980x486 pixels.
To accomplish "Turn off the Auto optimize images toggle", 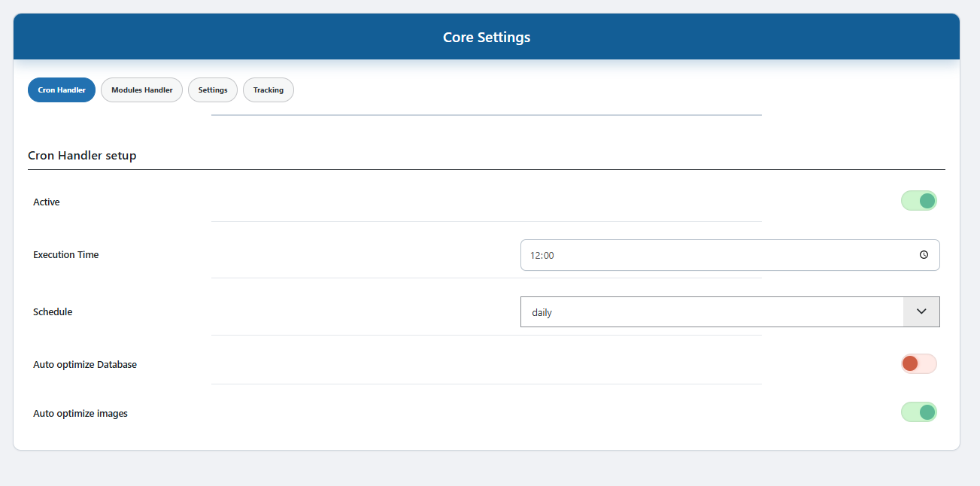I will (x=919, y=412).
